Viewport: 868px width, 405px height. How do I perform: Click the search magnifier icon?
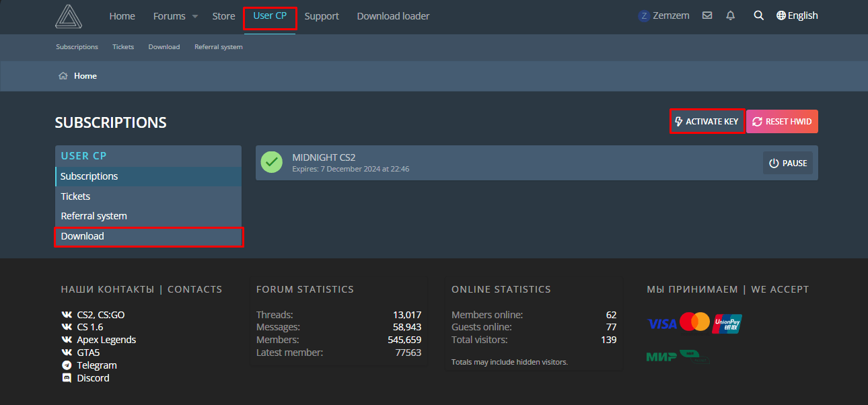click(758, 15)
